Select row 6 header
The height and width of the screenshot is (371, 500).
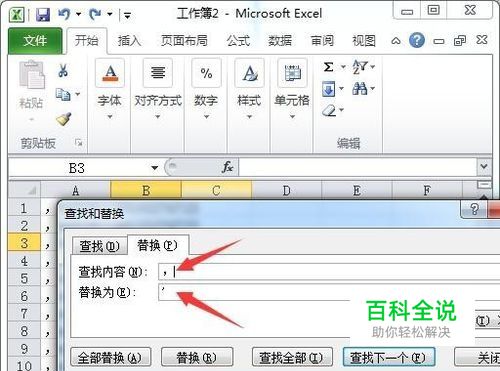[24, 296]
